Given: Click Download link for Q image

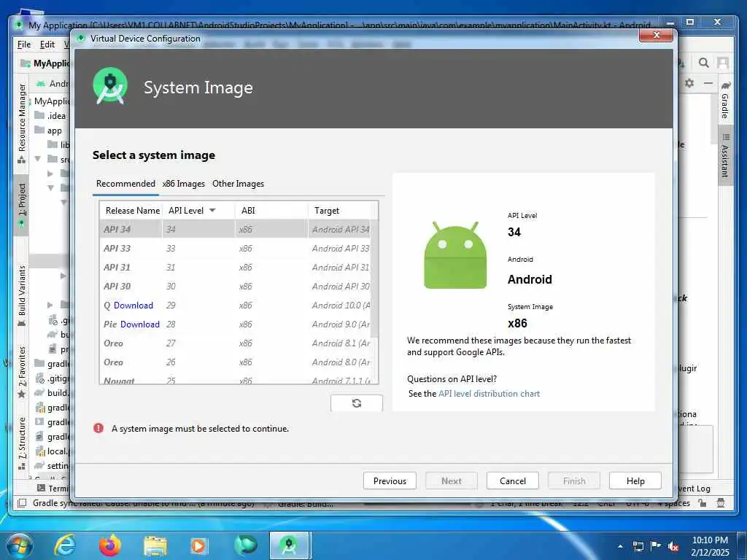Looking at the screenshot, I should click(133, 306).
